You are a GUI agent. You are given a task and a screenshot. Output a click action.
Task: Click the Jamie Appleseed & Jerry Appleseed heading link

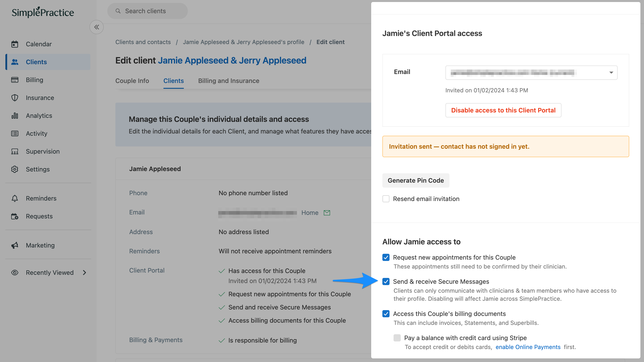pyautogui.click(x=232, y=60)
